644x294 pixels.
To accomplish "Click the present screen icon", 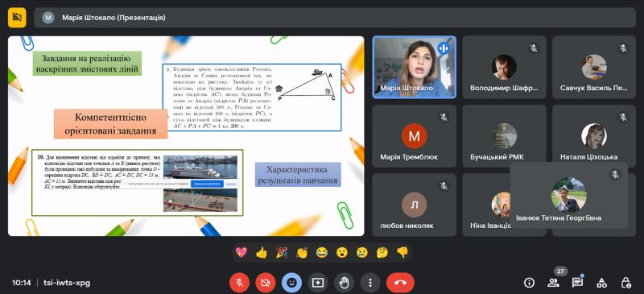I will [318, 283].
